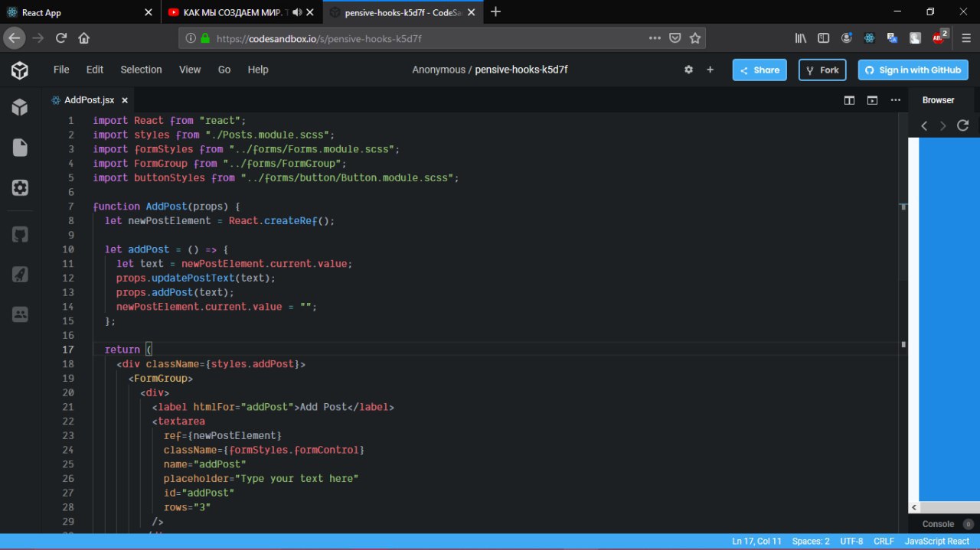Toggle split editor layout icon
This screenshot has width=980, height=550.
pyautogui.click(x=849, y=100)
